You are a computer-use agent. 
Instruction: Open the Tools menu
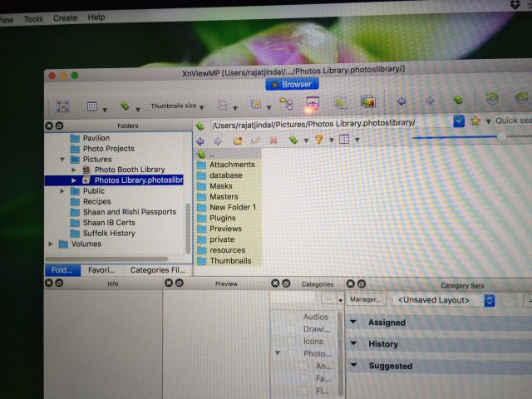(33, 19)
